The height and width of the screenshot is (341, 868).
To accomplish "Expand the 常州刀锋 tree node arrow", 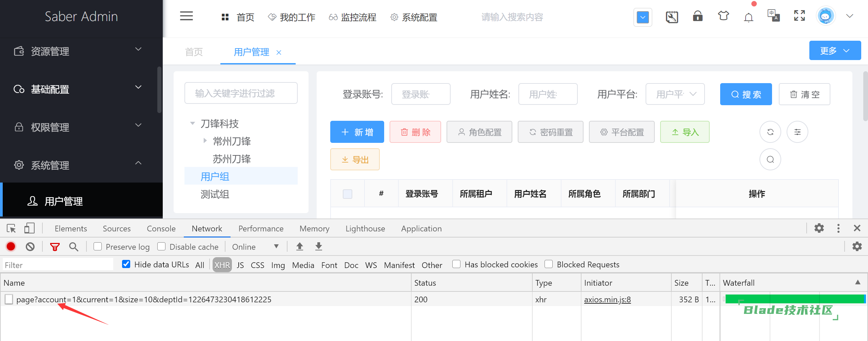I will coord(205,140).
